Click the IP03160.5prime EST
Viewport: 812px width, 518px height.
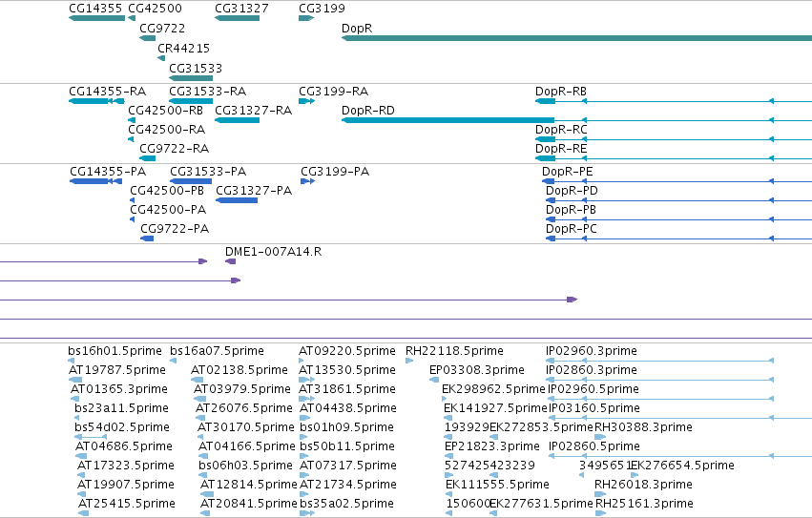(x=680, y=418)
